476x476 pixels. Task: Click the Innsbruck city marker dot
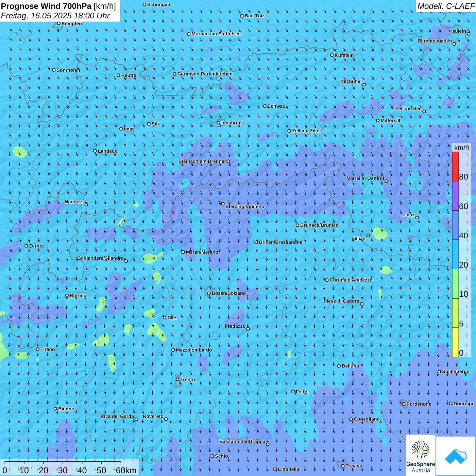coord(219,123)
